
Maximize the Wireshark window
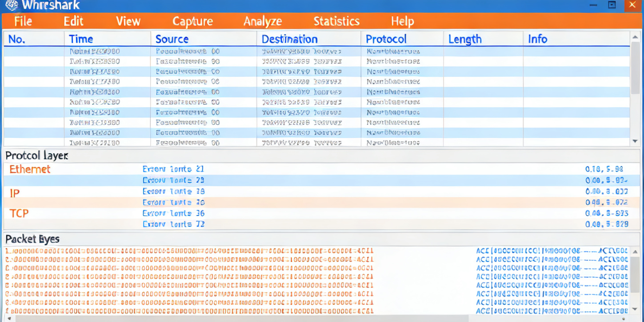coord(612,5)
